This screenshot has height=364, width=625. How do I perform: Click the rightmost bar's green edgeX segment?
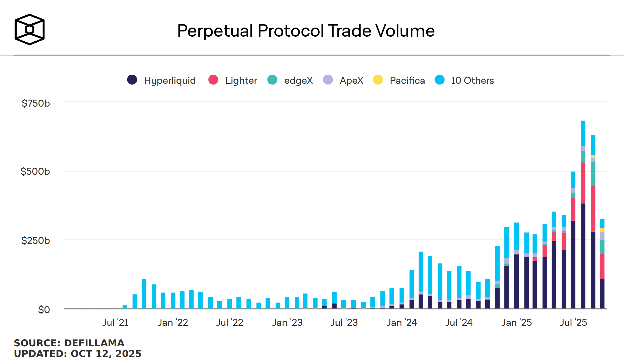click(x=602, y=247)
